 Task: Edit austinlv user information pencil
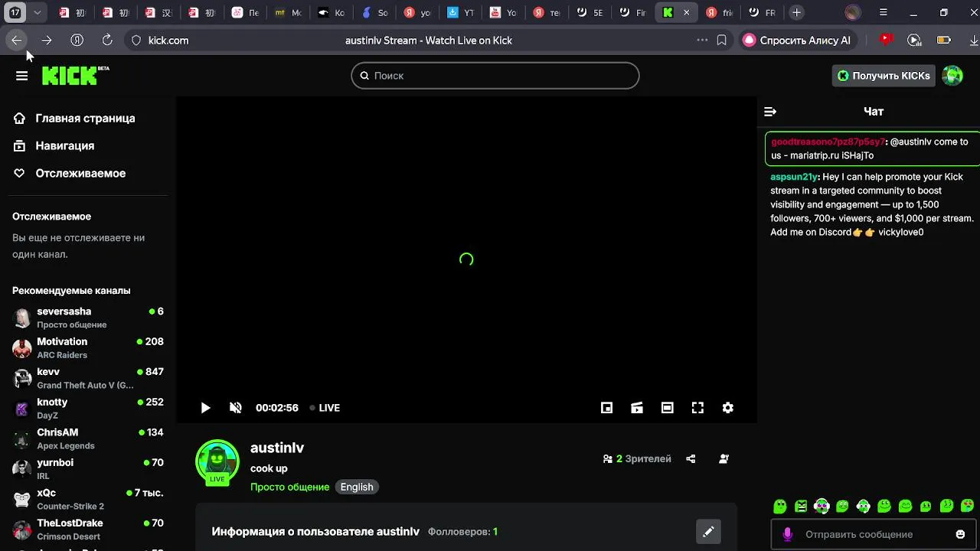[708, 531]
